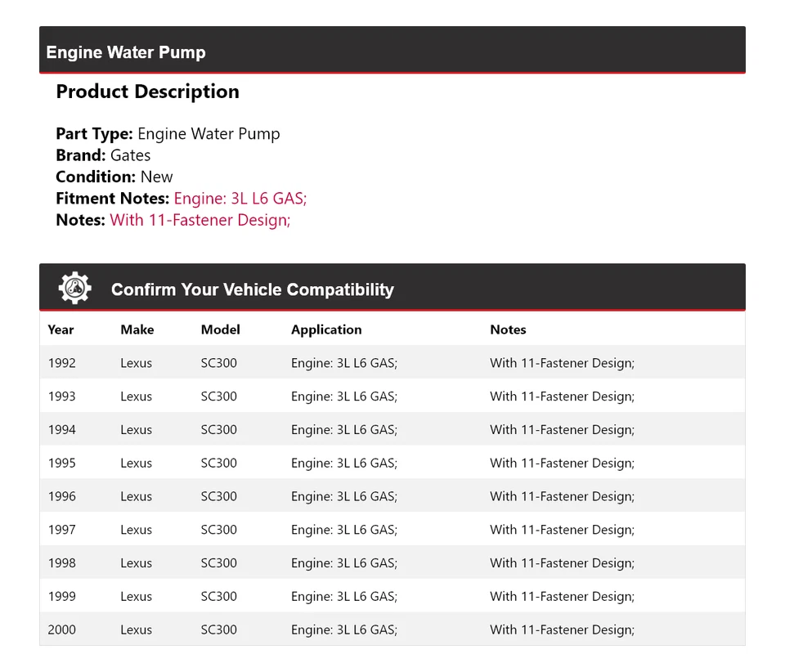Click the Notes cell in 1993 row
This screenshot has width=785, height=672.
point(562,396)
